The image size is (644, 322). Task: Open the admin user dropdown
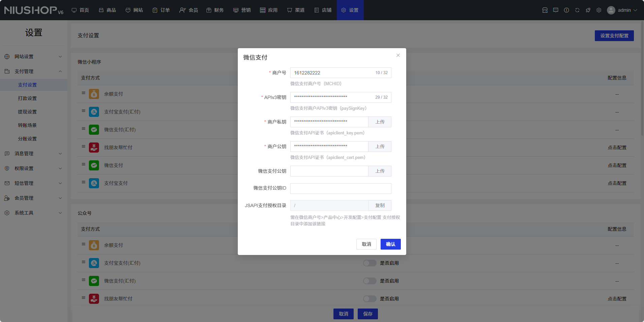pyautogui.click(x=622, y=10)
